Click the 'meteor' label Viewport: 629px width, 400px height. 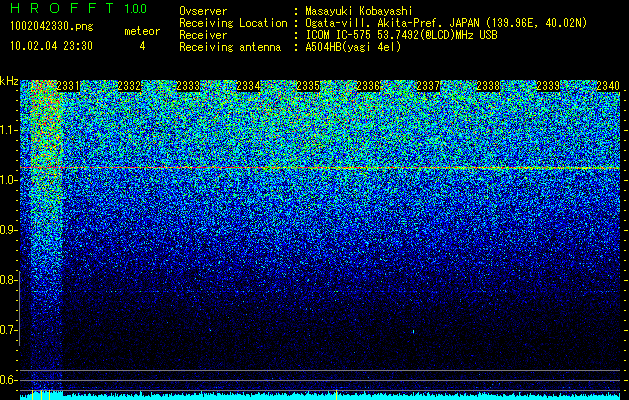tap(142, 31)
